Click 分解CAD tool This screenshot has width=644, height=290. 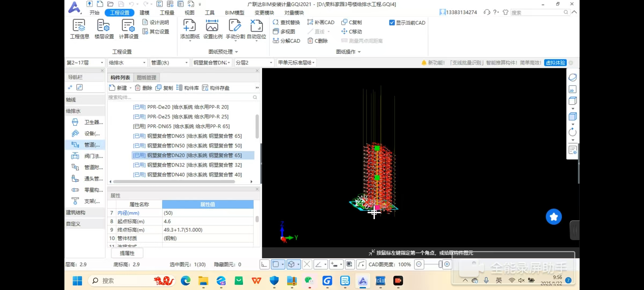point(286,41)
